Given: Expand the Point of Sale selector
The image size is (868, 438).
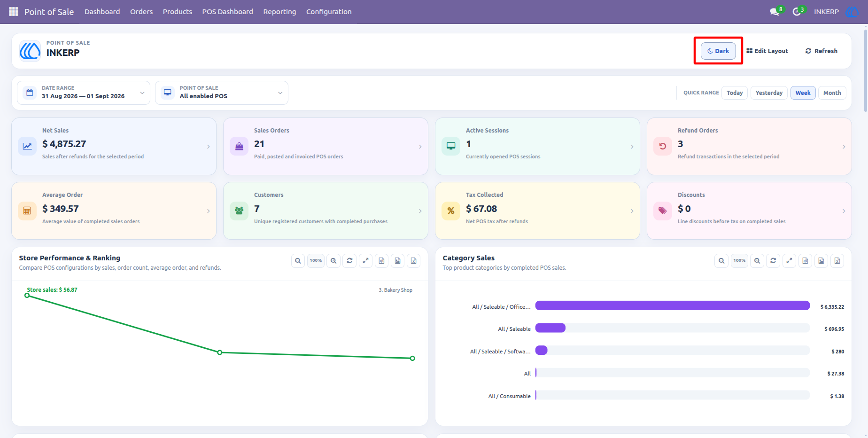Looking at the screenshot, I should [222, 93].
